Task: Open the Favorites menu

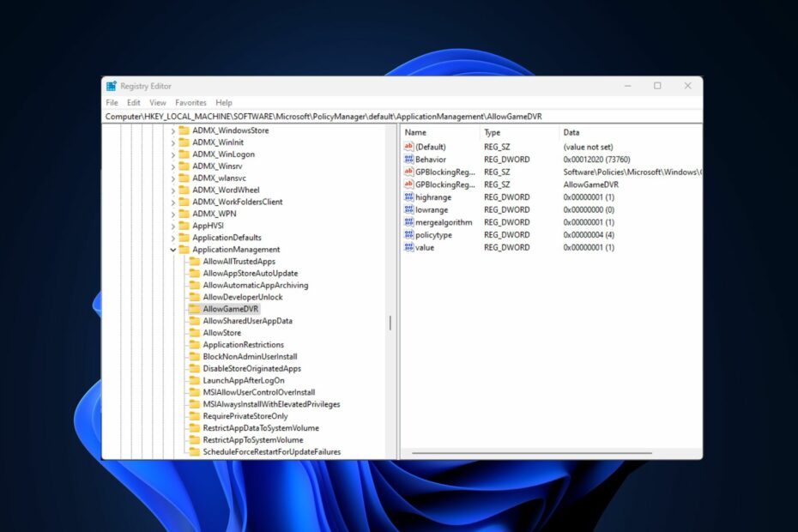Action: click(190, 103)
